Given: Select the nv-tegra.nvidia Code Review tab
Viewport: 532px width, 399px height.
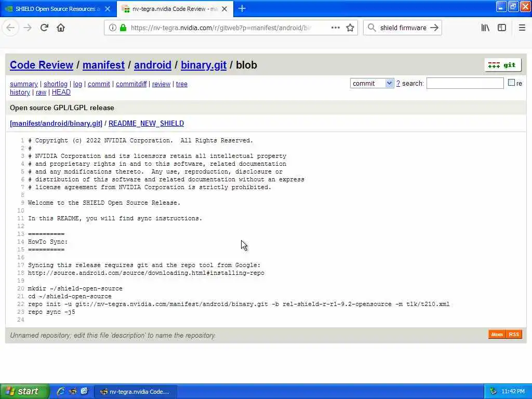Looking at the screenshot, I should [175, 9].
